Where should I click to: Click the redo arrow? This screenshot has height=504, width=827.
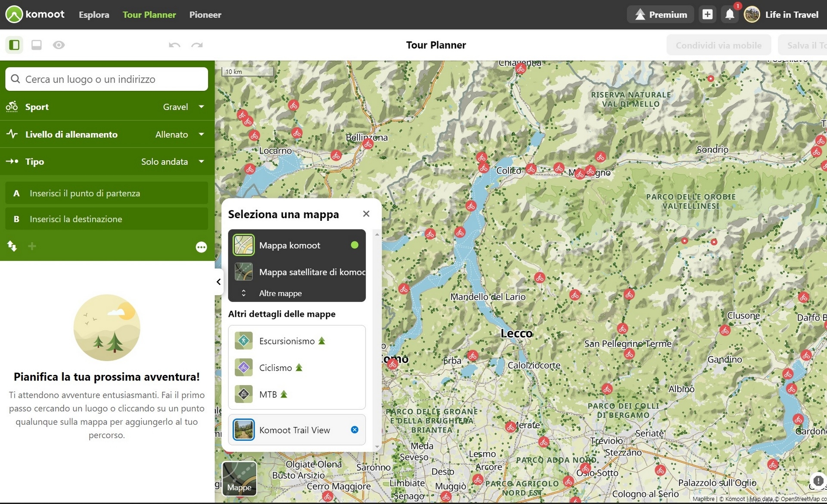pyautogui.click(x=197, y=45)
